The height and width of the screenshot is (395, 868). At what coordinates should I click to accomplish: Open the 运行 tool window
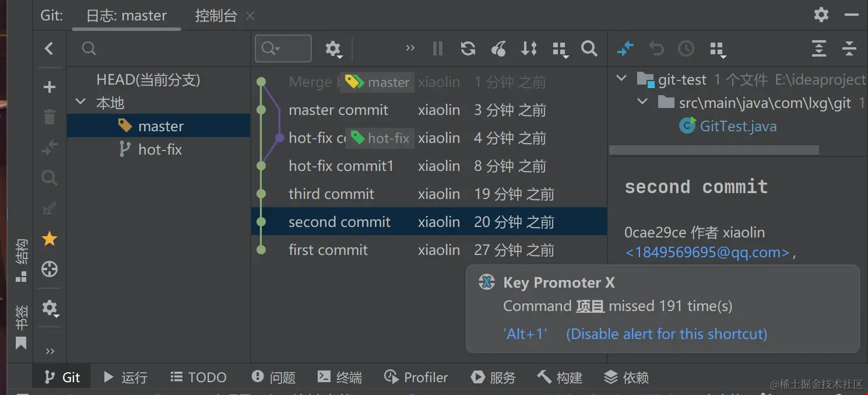pos(125,377)
